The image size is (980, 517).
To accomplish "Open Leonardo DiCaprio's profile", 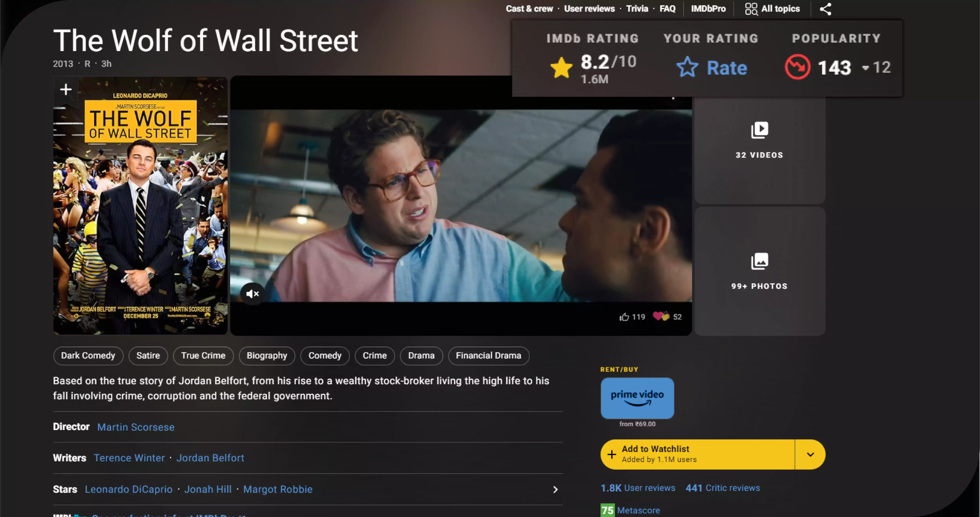I will (129, 489).
